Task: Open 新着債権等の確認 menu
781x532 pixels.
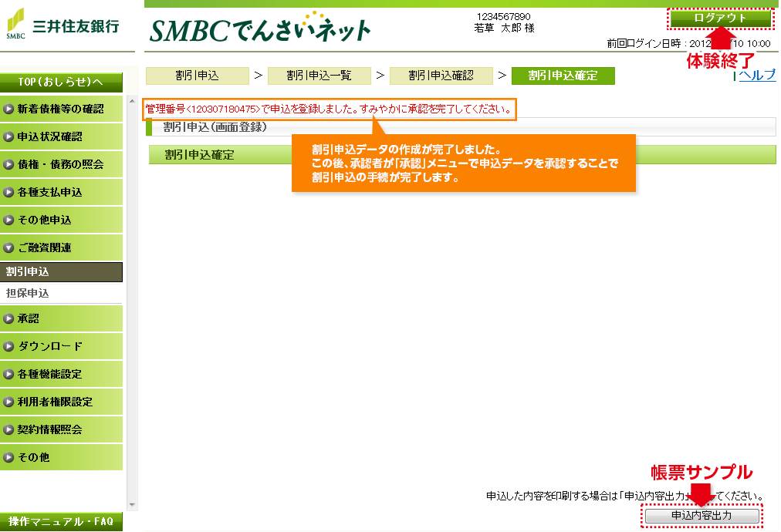Action: pyautogui.click(x=61, y=109)
